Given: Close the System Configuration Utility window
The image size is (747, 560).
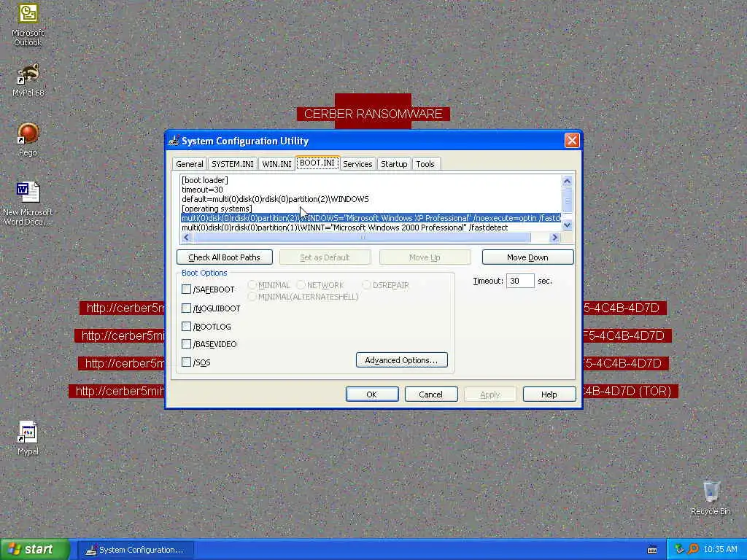Looking at the screenshot, I should point(572,141).
